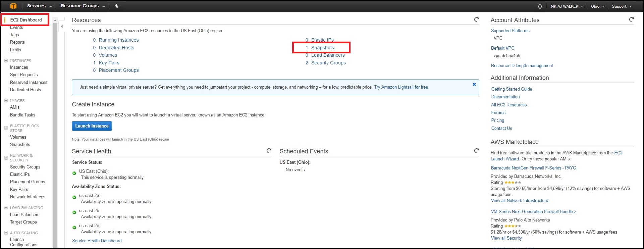Click Try Amazon Lightsail for free
Screen dimensions: 644x249
(x=401, y=87)
